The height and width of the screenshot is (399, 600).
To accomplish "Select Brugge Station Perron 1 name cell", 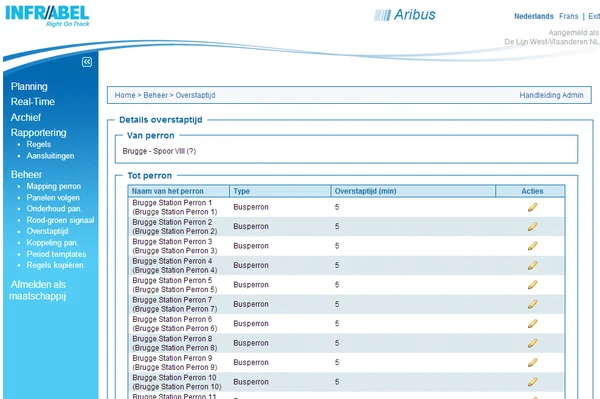I will 174,207.
